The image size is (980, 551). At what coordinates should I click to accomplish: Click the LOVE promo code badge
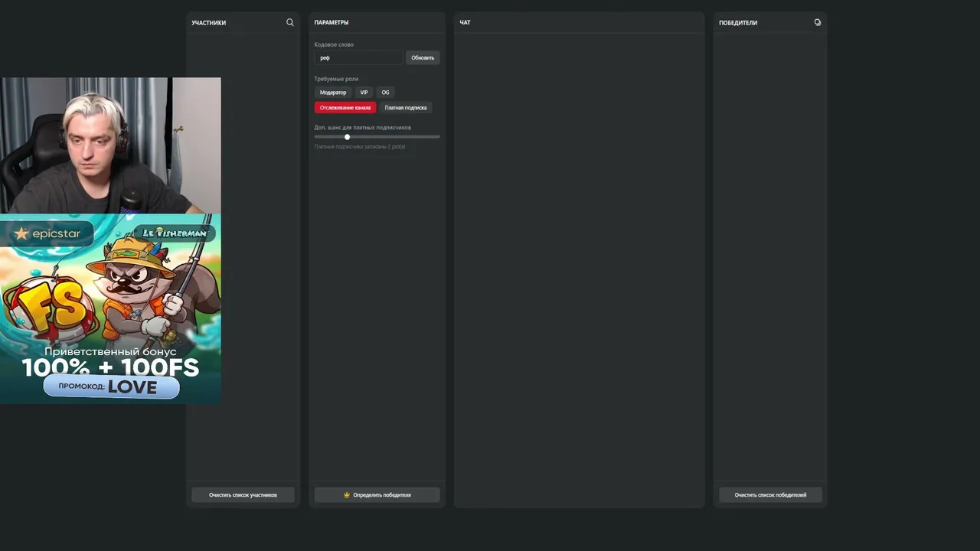point(111,386)
